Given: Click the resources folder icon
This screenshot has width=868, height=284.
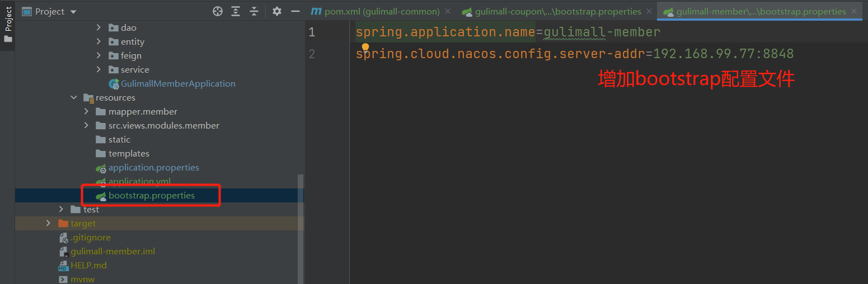Looking at the screenshot, I should pyautogui.click(x=88, y=97).
